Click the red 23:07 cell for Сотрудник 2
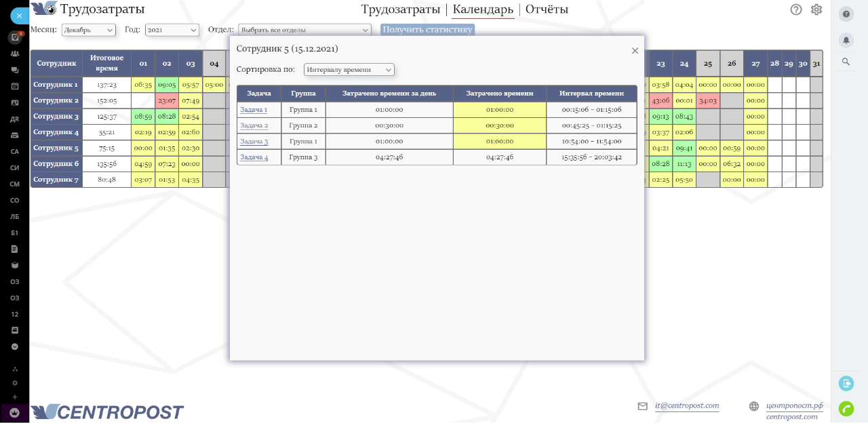The image size is (868, 423). 167,100
